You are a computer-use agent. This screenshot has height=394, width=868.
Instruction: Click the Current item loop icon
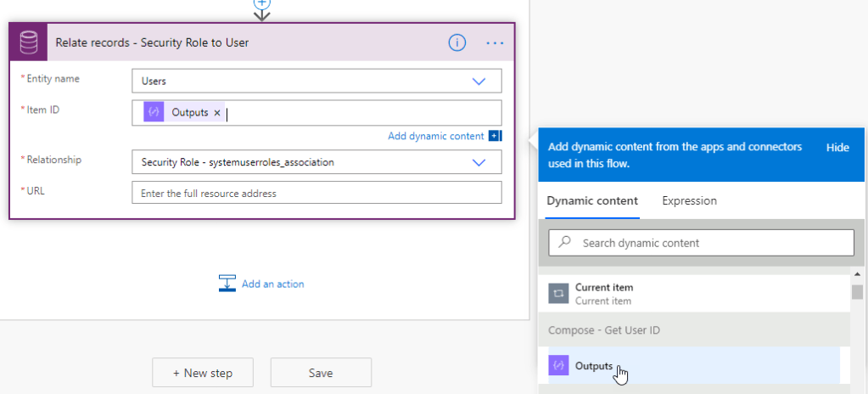558,294
